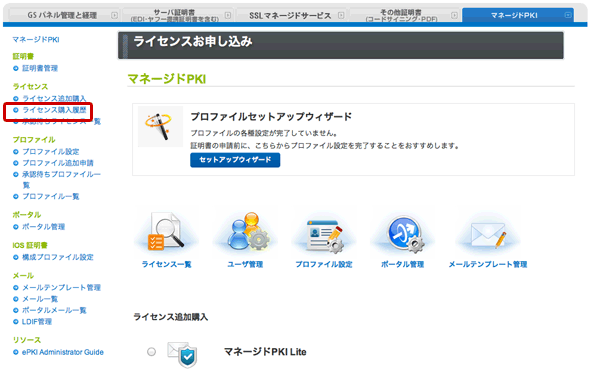The image size is (600, 372).
Task: Click the セットアップウィザード button
Action: 235,160
